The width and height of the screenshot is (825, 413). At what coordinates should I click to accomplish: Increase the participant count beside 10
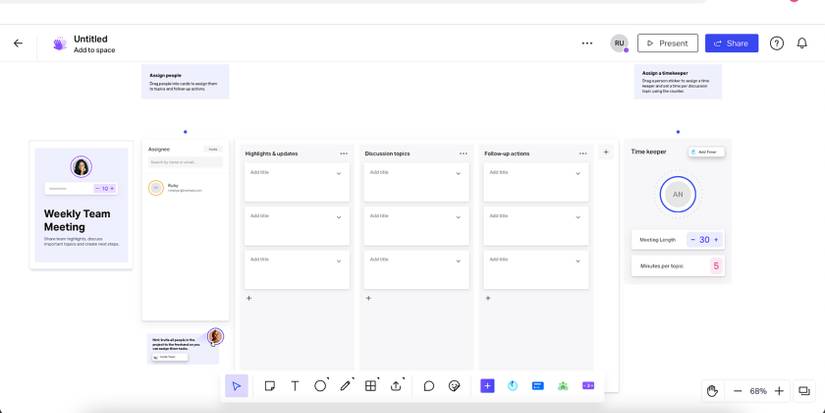112,188
